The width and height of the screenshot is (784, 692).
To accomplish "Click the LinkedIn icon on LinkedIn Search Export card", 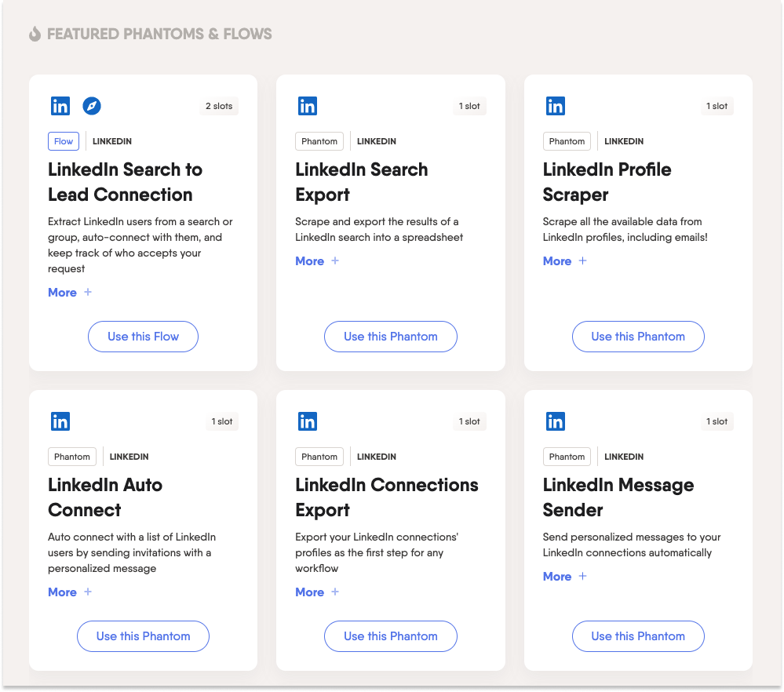I will 307,105.
